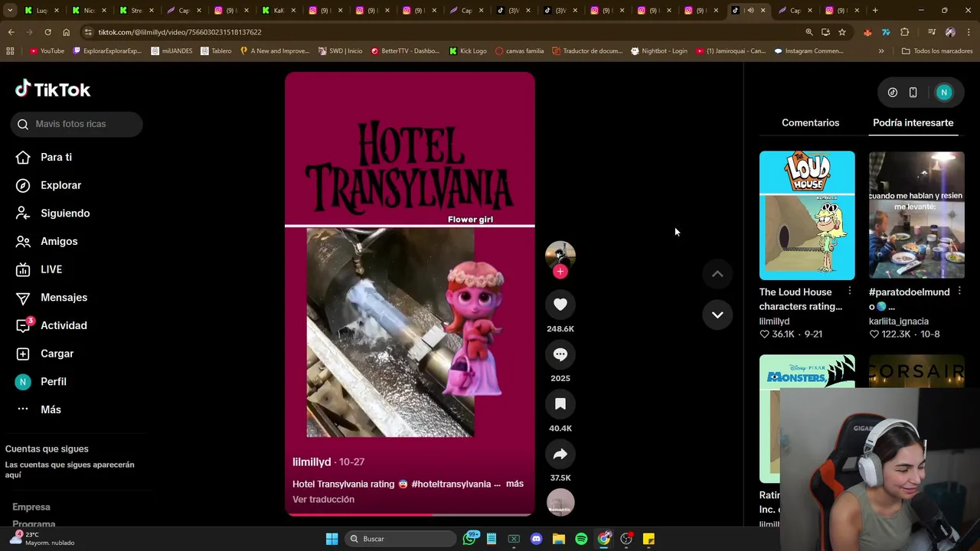
Task: Click the lilmillyd username on the video
Action: click(x=312, y=462)
